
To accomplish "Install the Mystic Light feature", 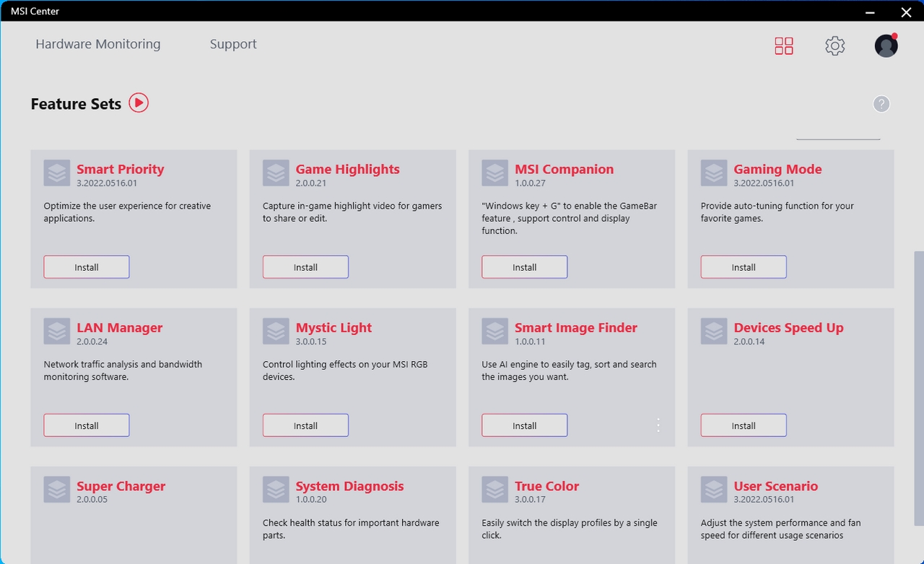I will coord(305,425).
